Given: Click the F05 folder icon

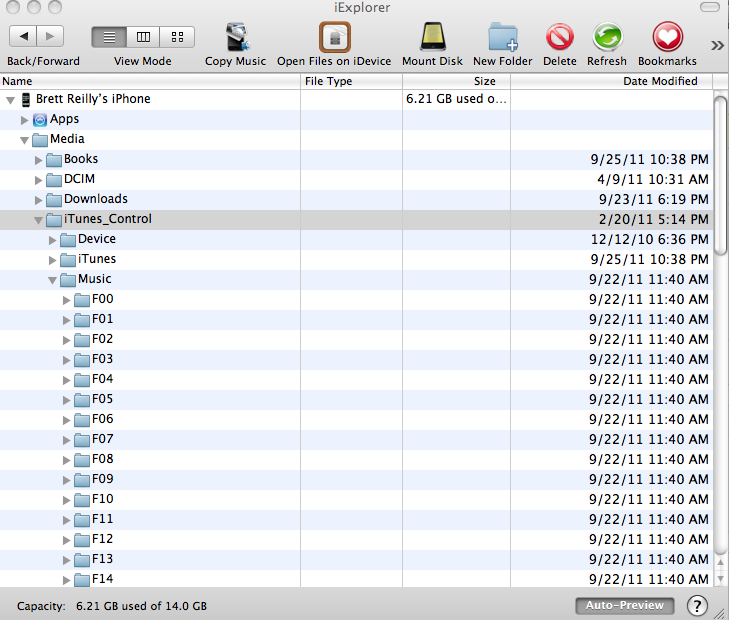Looking at the screenshot, I should pyautogui.click(x=82, y=400).
